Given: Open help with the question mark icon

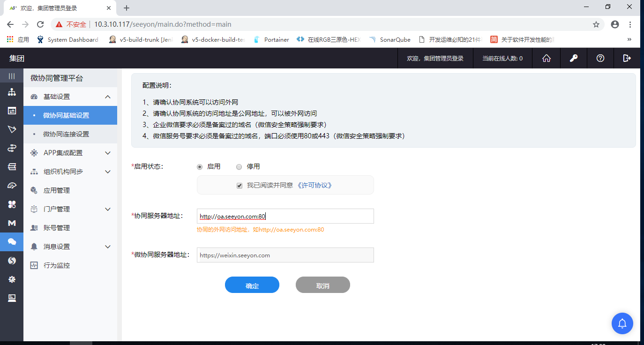Looking at the screenshot, I should [x=600, y=58].
